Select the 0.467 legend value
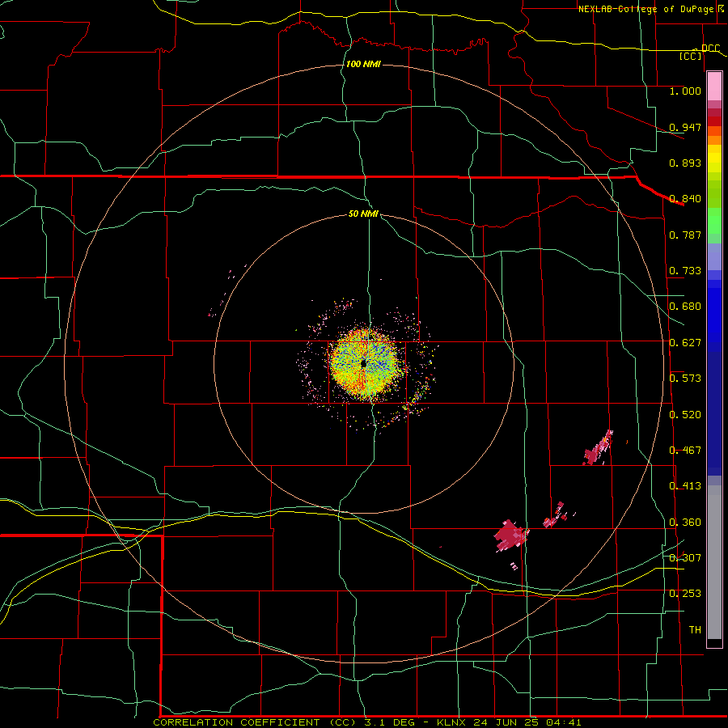 [x=685, y=451]
